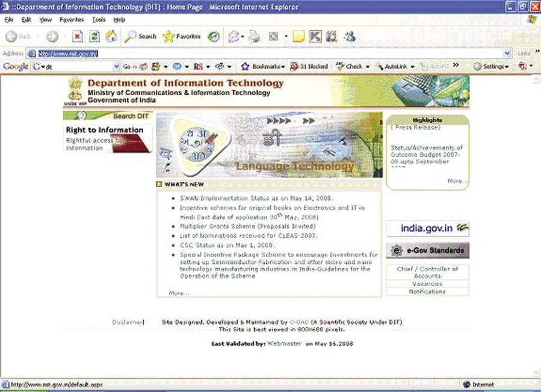The height and width of the screenshot is (392, 541).
Task: Refresh the current page
Action: (94, 37)
